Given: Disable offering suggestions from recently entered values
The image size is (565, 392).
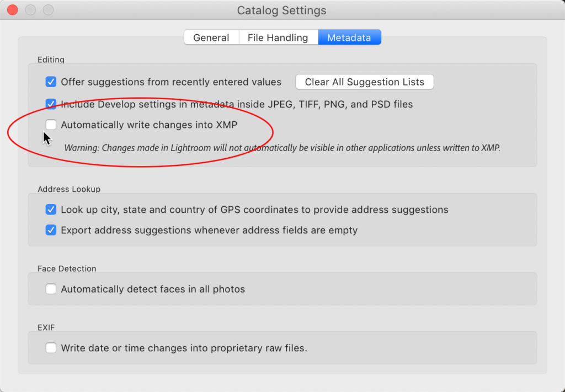Looking at the screenshot, I should tap(51, 82).
